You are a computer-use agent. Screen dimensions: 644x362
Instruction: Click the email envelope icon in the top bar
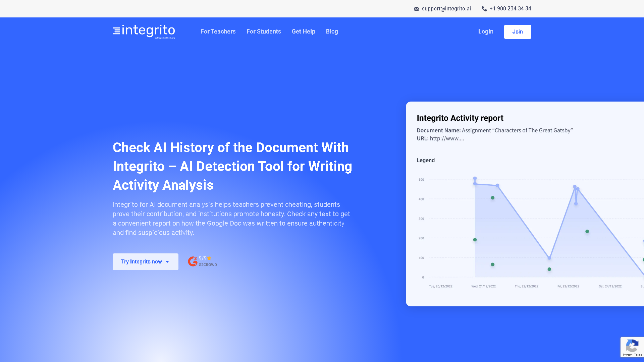click(x=417, y=9)
